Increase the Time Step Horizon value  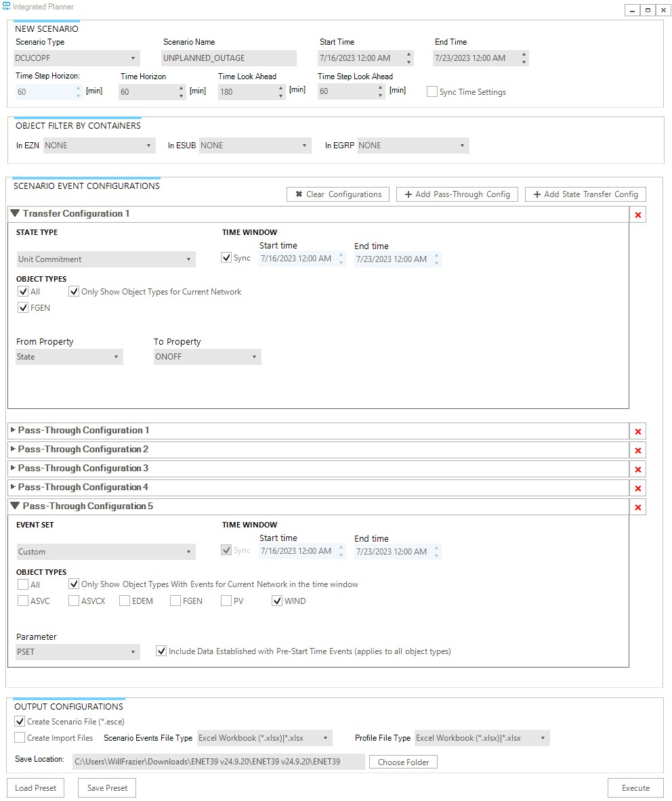pos(78,88)
